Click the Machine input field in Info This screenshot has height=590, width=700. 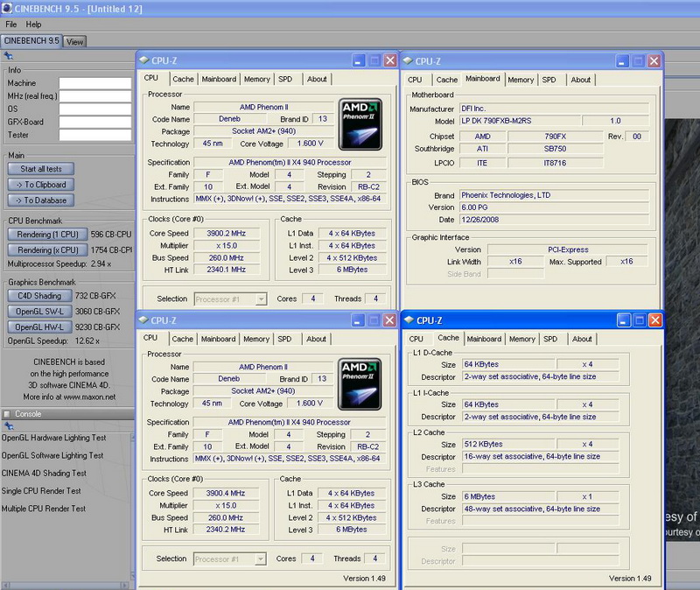pyautogui.click(x=94, y=83)
